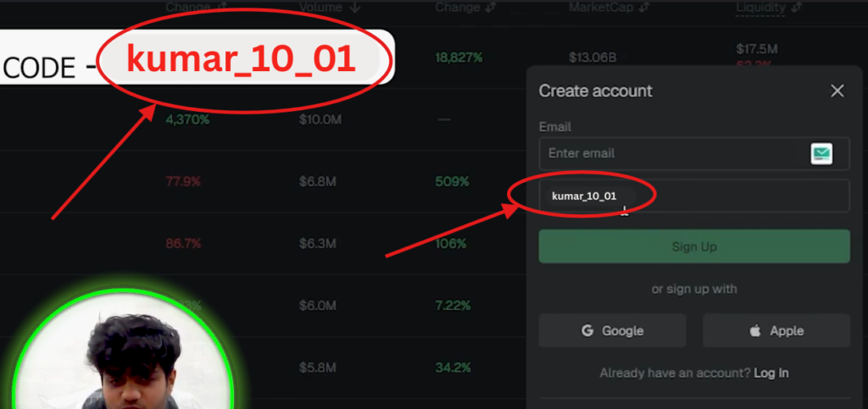
Task: Open the Log In link
Action: tap(771, 373)
